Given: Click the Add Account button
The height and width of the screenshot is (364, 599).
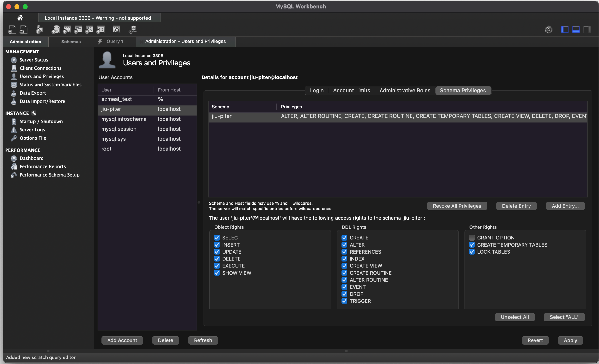Looking at the screenshot, I should (122, 340).
